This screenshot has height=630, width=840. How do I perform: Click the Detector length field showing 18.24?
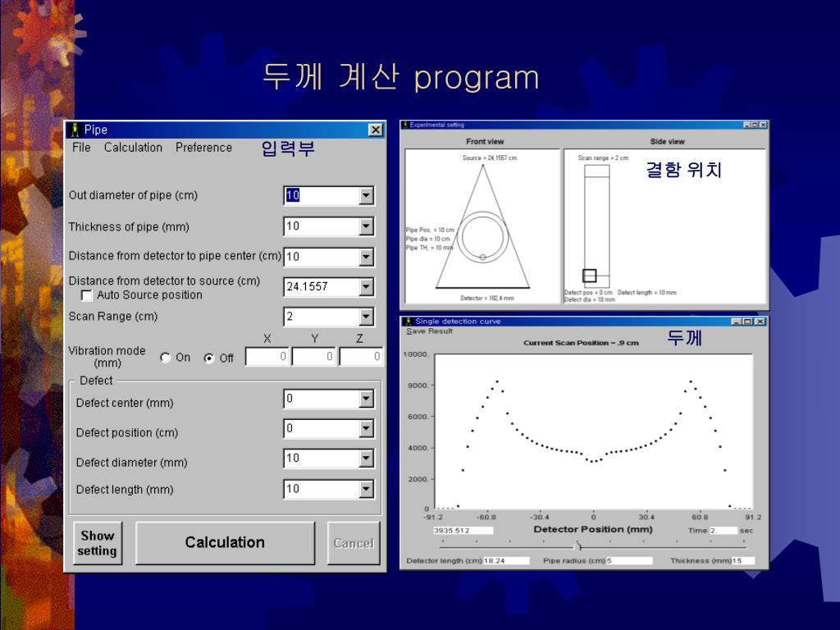(x=506, y=560)
